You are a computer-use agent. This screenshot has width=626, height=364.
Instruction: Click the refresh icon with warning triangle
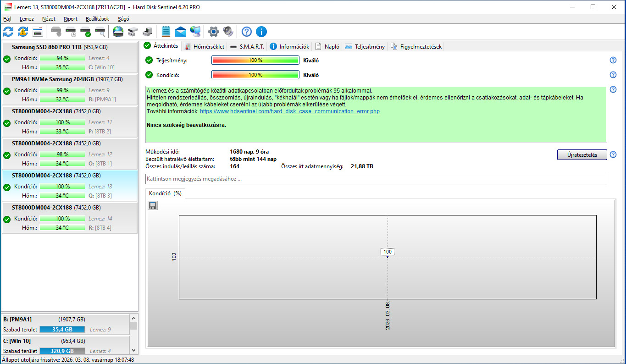pos(23,32)
